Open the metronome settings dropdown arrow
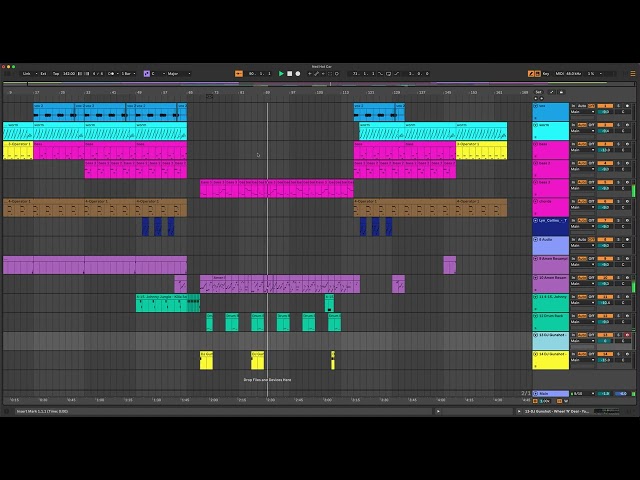Screen dimensions: 640x480 pyautogui.click(x=118, y=73)
